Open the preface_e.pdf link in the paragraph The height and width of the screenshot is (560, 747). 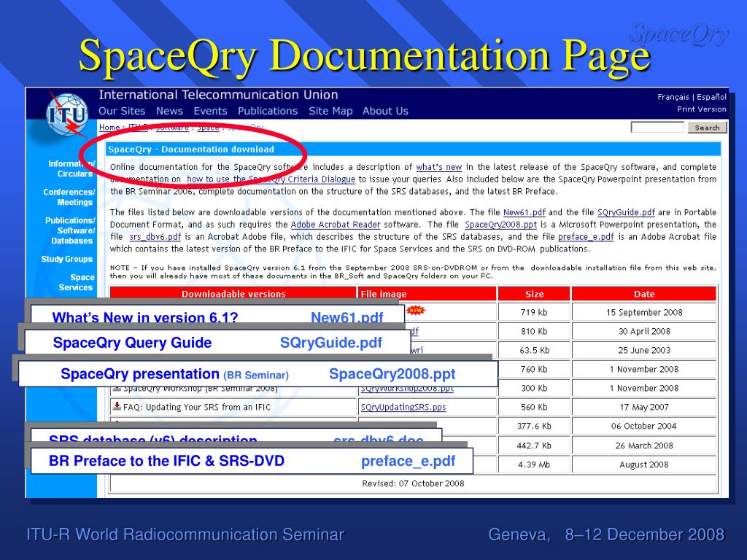[586, 237]
